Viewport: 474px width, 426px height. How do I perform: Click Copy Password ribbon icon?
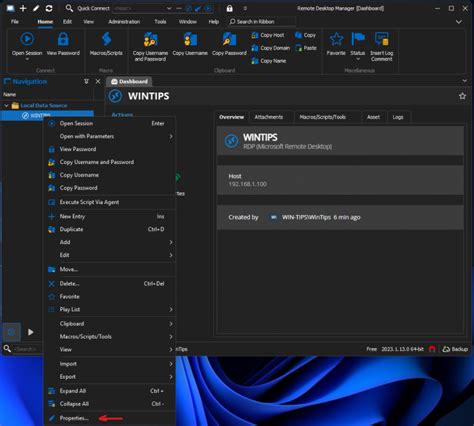coord(229,39)
